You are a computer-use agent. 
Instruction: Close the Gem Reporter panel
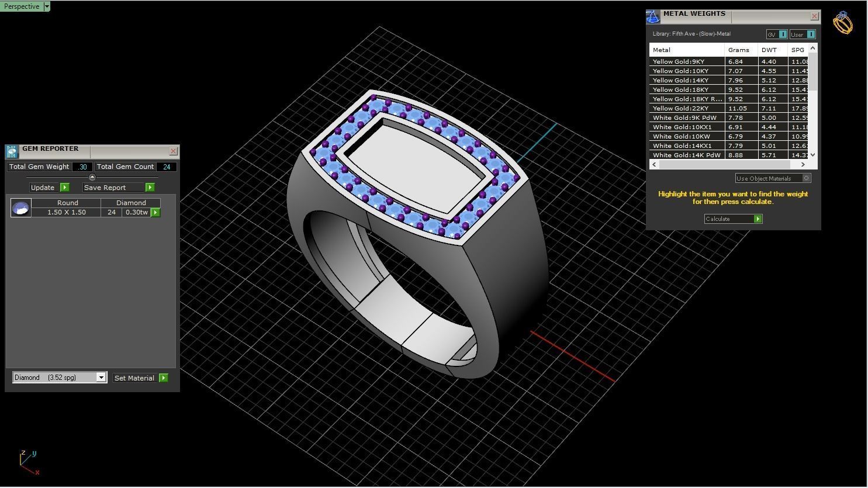(x=173, y=151)
